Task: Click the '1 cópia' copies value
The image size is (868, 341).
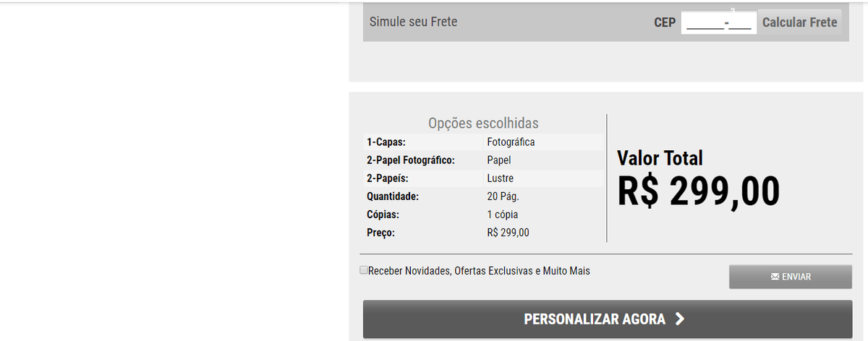Action: [x=502, y=215]
